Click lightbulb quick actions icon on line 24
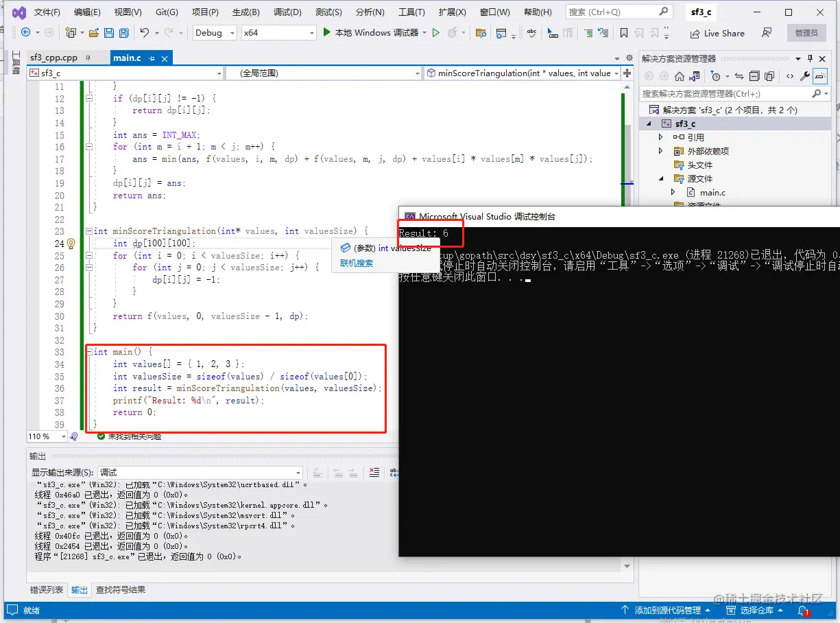The image size is (840, 623). point(70,244)
